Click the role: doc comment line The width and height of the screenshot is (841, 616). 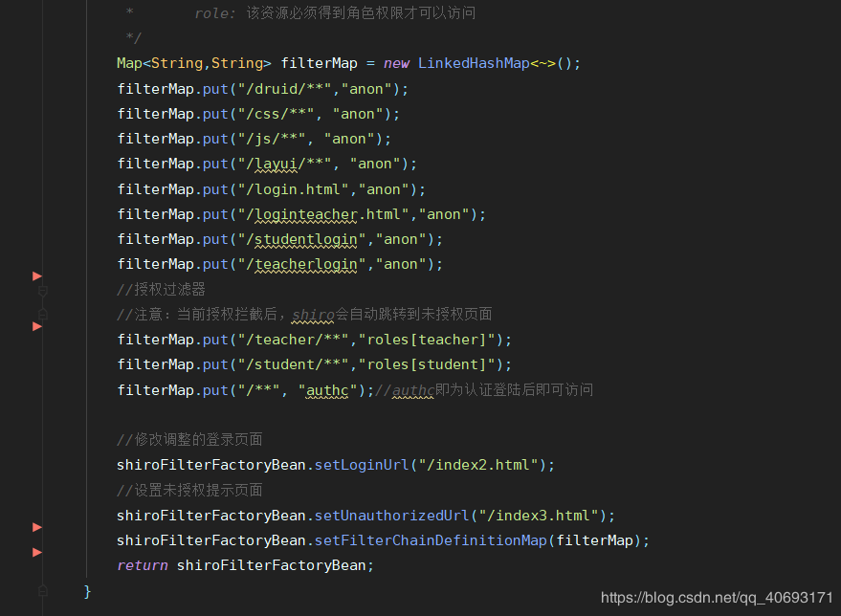pos(300,13)
